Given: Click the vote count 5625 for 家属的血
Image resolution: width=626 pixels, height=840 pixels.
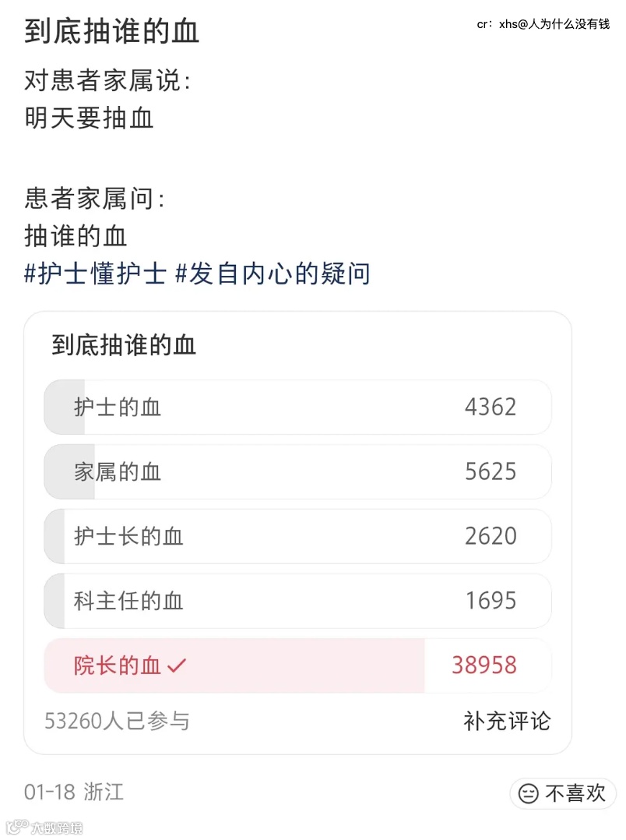Looking at the screenshot, I should pyautogui.click(x=491, y=471).
